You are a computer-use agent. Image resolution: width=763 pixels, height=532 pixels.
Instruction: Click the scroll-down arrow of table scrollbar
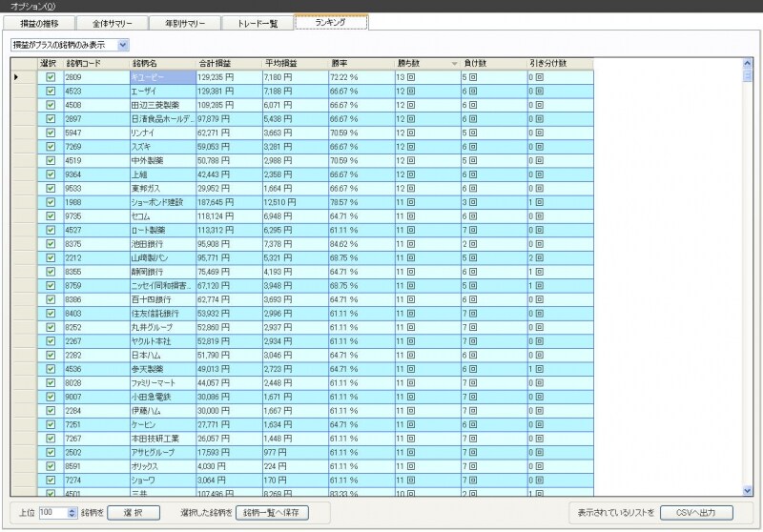click(747, 490)
